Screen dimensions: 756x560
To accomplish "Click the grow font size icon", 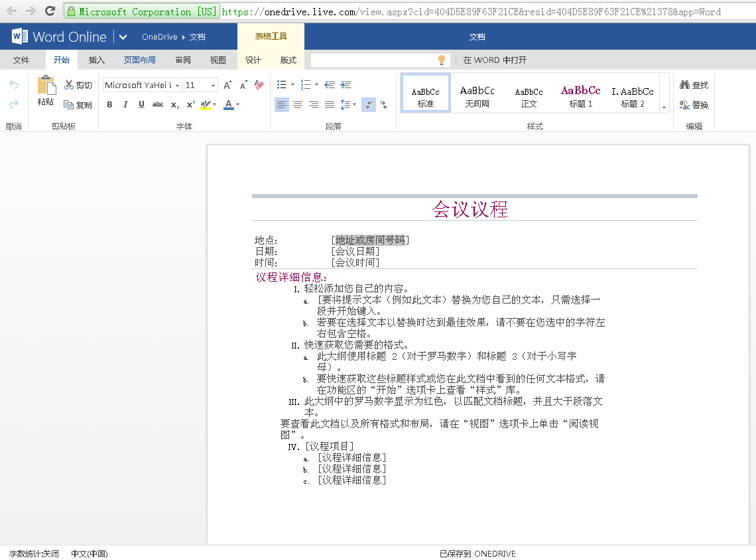I will pyautogui.click(x=227, y=85).
